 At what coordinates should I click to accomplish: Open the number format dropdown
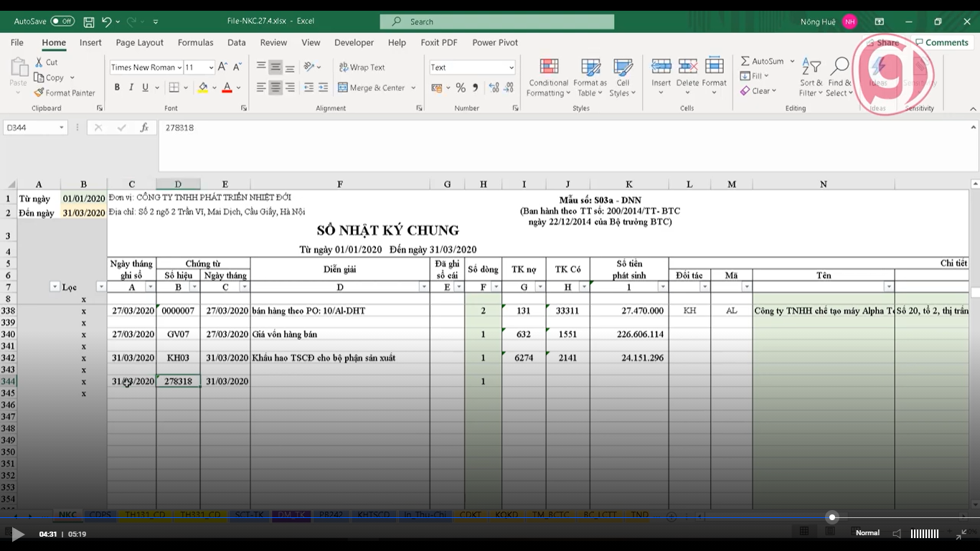click(x=511, y=67)
